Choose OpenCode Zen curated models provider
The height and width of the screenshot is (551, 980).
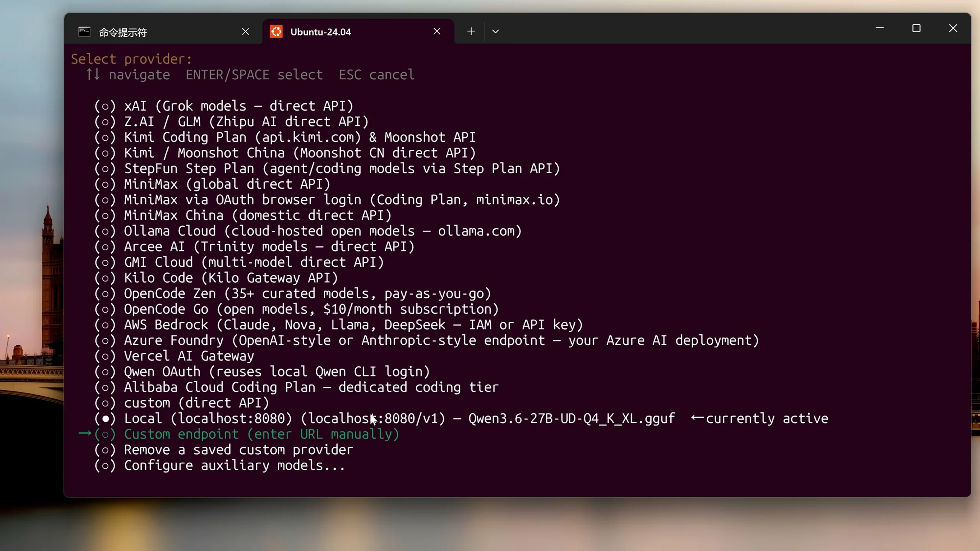(292, 294)
